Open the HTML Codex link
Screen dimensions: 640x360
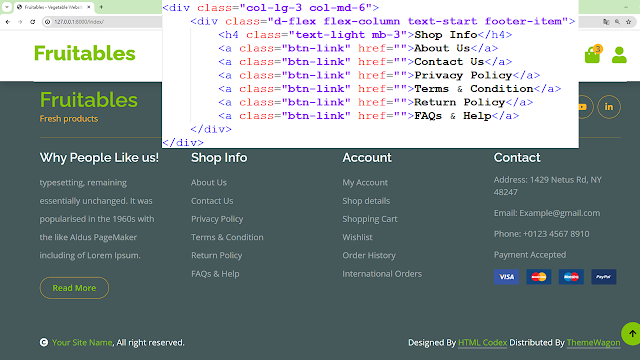(x=482, y=342)
